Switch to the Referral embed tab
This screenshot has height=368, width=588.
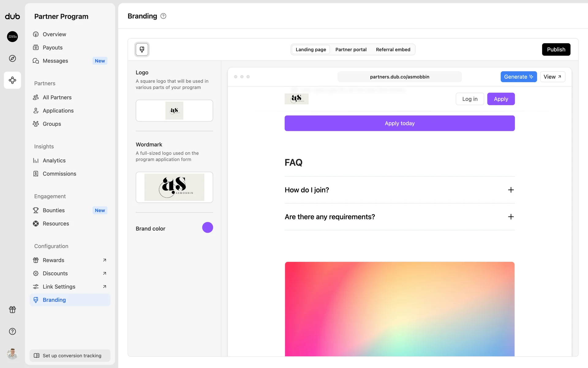(x=393, y=49)
